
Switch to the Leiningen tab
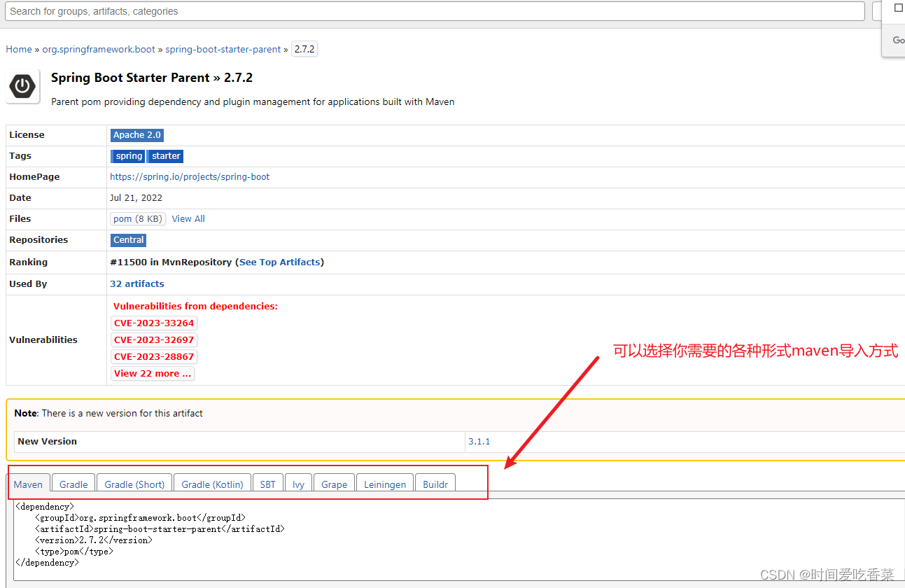point(385,484)
